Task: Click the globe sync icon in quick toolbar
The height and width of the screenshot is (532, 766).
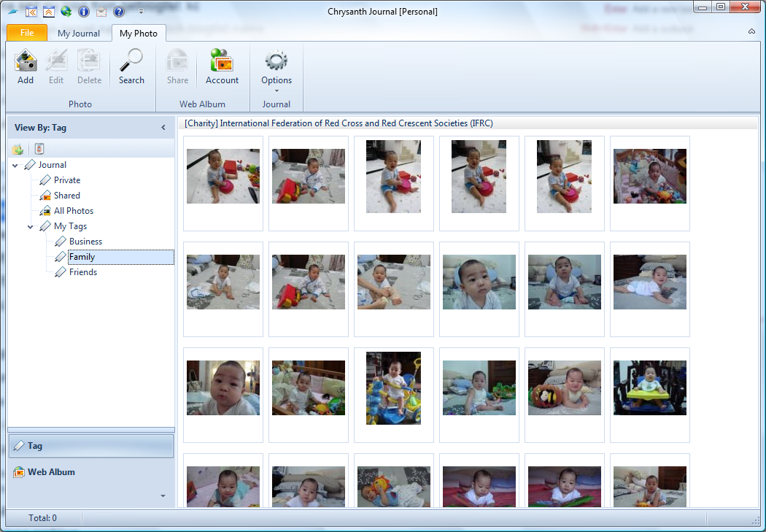Action: [66, 12]
